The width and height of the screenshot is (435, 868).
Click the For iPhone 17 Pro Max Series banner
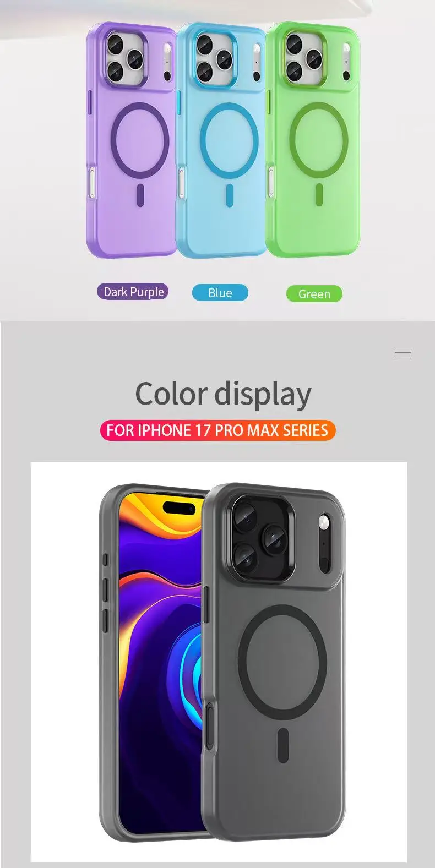[x=218, y=430]
